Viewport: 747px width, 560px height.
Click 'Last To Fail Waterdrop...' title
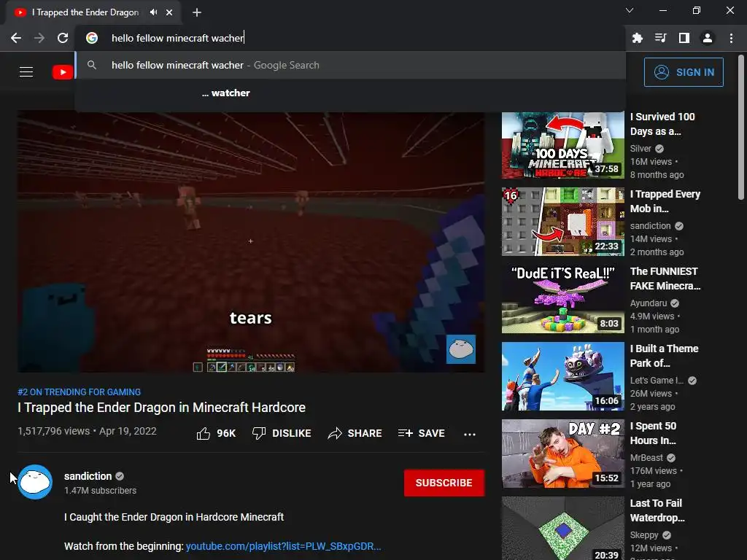657,510
